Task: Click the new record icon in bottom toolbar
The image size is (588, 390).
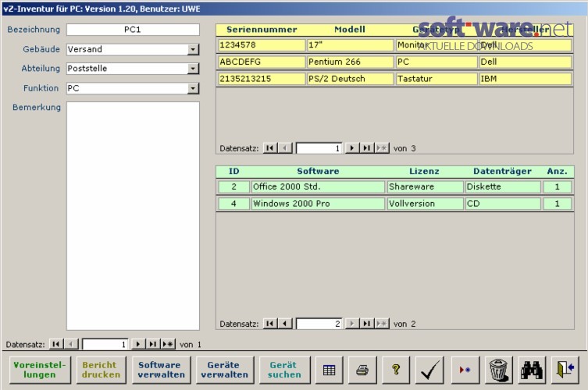Action: coord(465,370)
